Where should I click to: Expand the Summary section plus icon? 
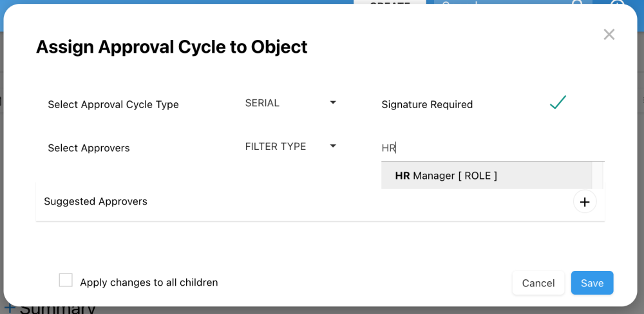(x=10, y=309)
